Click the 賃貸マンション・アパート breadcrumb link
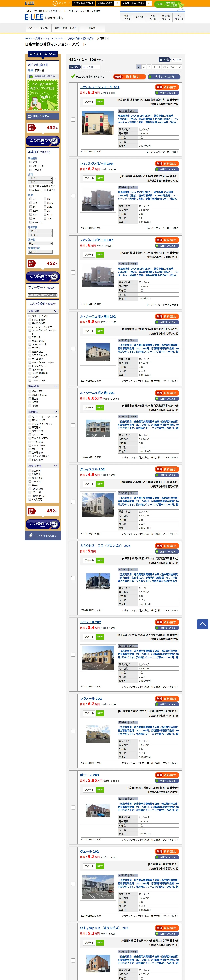Screen dimensions: 210x980 (49, 38)
